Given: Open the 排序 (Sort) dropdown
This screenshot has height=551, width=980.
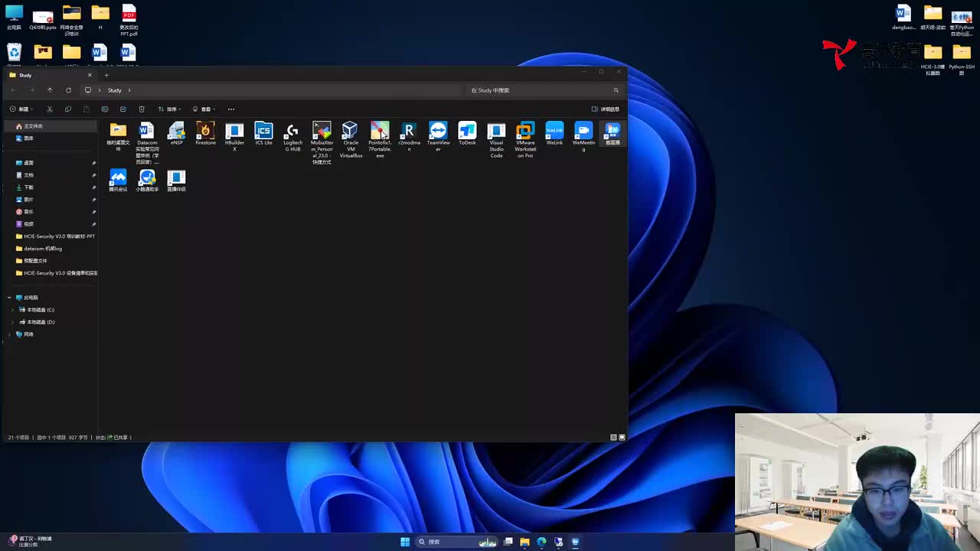Looking at the screenshot, I should [x=170, y=109].
